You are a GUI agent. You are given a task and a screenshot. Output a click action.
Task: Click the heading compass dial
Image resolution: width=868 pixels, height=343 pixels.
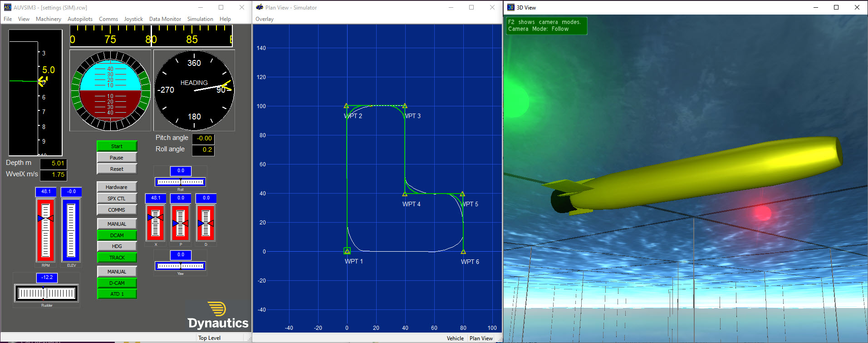click(x=194, y=90)
